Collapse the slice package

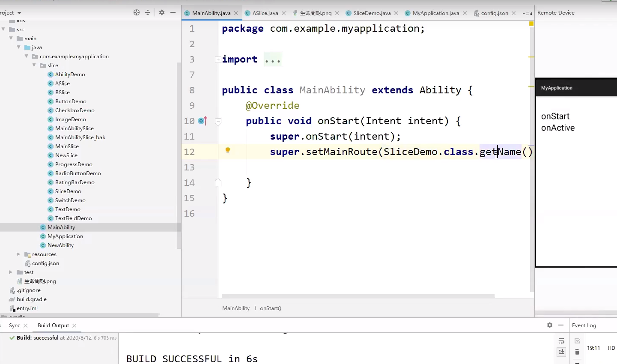(34, 65)
